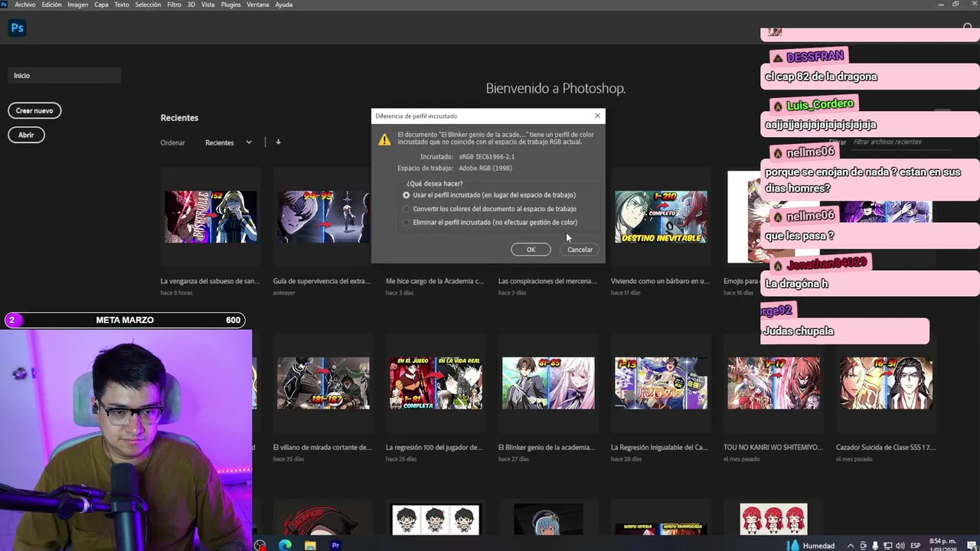980x551 pixels.
Task: Open 'El villano de mirada cortante' thumbnail
Action: pos(323,383)
